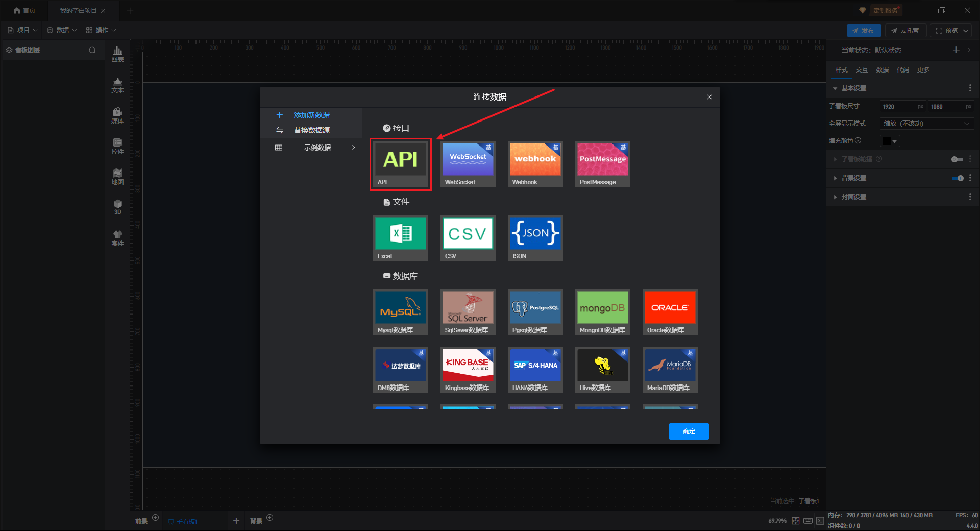The height and width of the screenshot is (531, 980).
Task: Toggle the 背景设置 switch
Action: tap(958, 178)
